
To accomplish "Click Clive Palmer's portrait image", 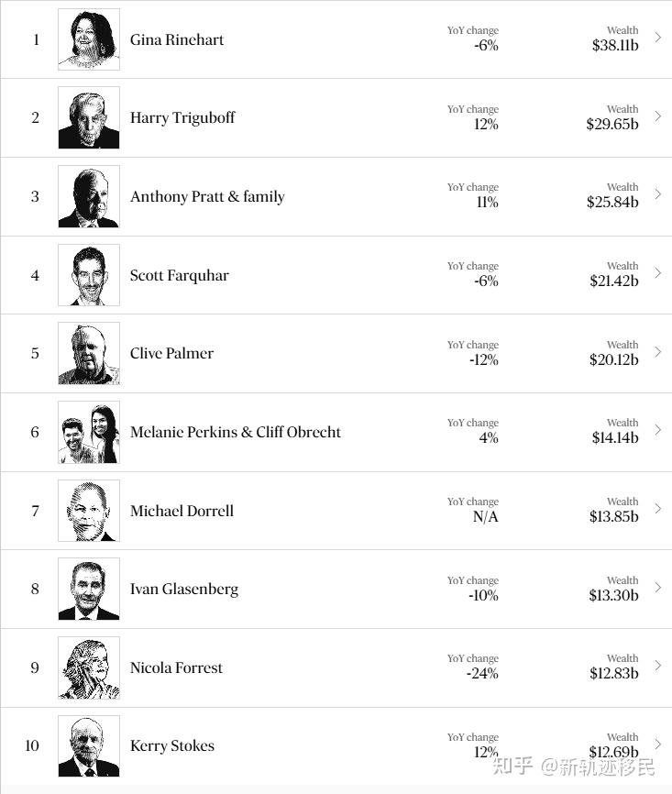I will [89, 354].
